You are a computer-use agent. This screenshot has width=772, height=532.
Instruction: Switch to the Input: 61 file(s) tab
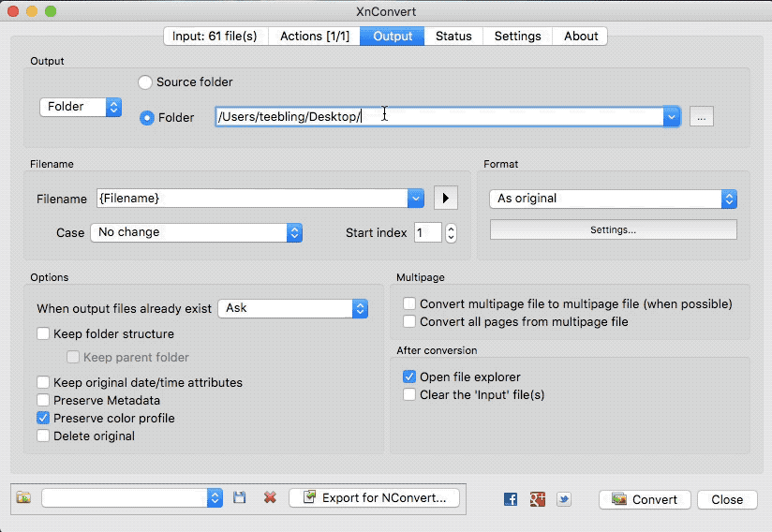tap(215, 37)
